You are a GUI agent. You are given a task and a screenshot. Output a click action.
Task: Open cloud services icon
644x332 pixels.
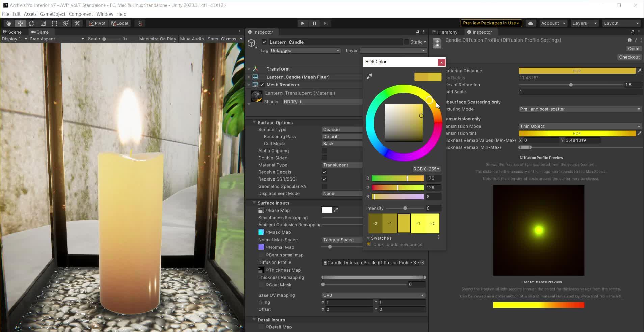tap(531, 23)
